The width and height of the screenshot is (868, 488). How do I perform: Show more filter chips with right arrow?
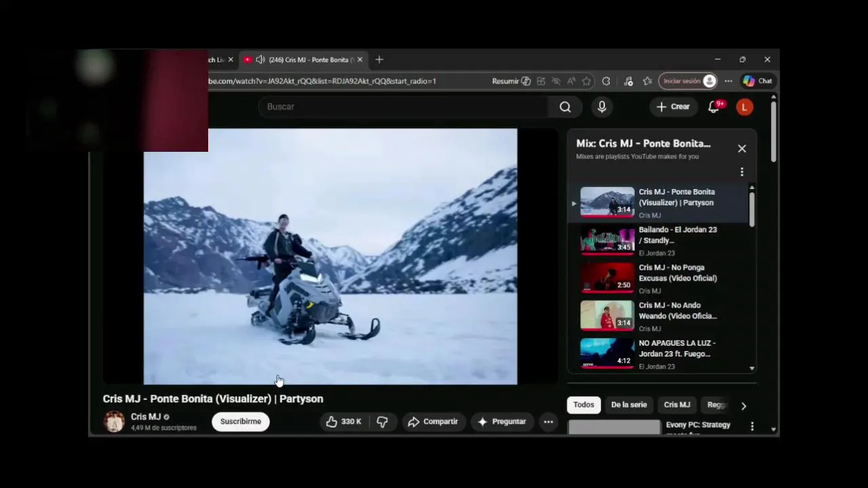pos(744,405)
